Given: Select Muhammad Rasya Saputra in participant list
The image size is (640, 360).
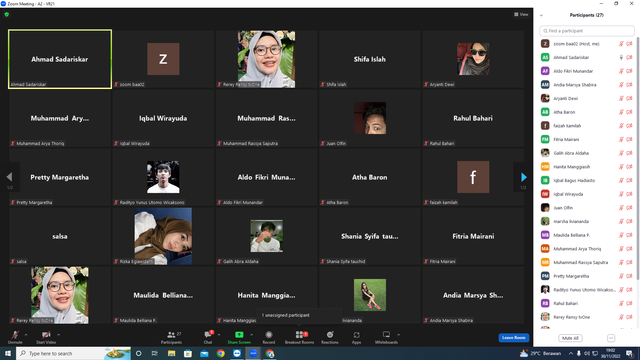Looking at the screenshot, I should 587,262.
